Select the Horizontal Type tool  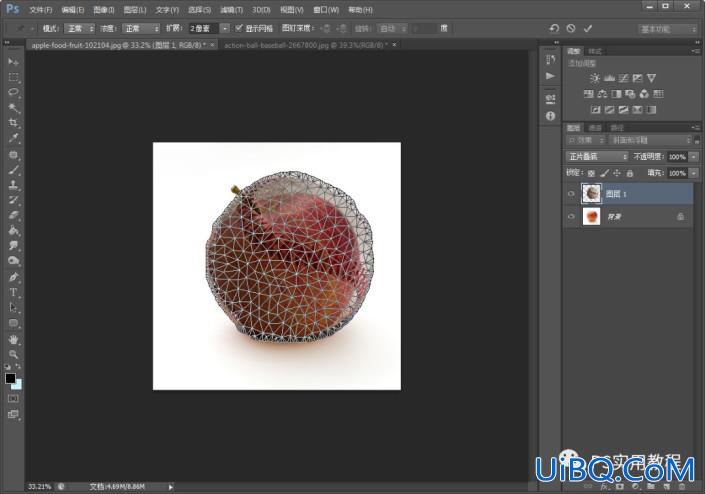[13, 293]
